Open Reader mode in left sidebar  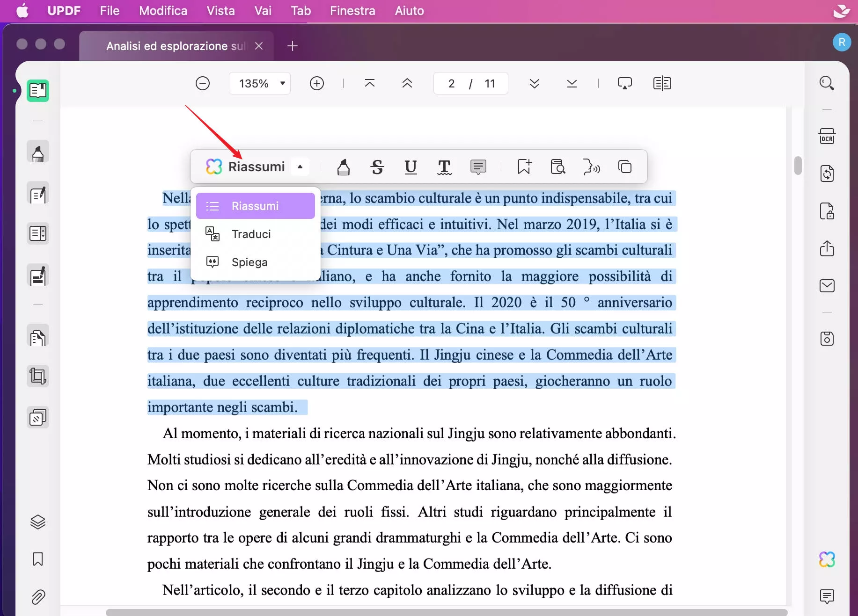coord(38,90)
